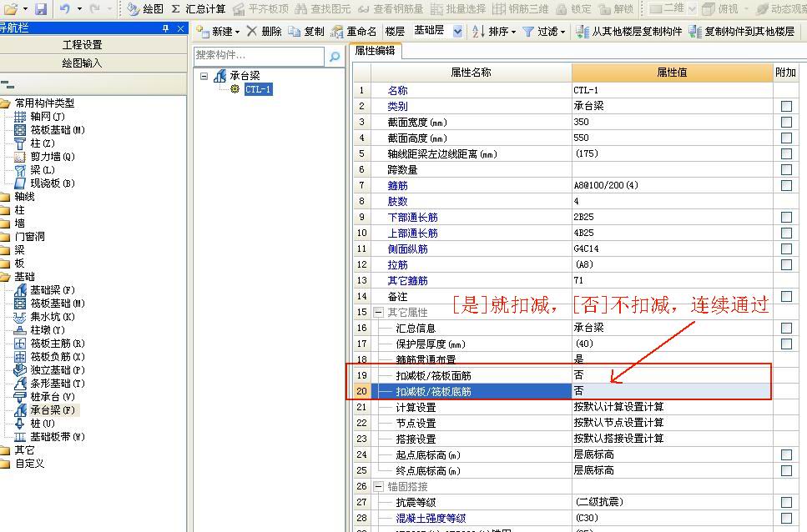Click 批量选择 batch select
Image resolution: width=807 pixels, height=532 pixels.
[x=458, y=8]
